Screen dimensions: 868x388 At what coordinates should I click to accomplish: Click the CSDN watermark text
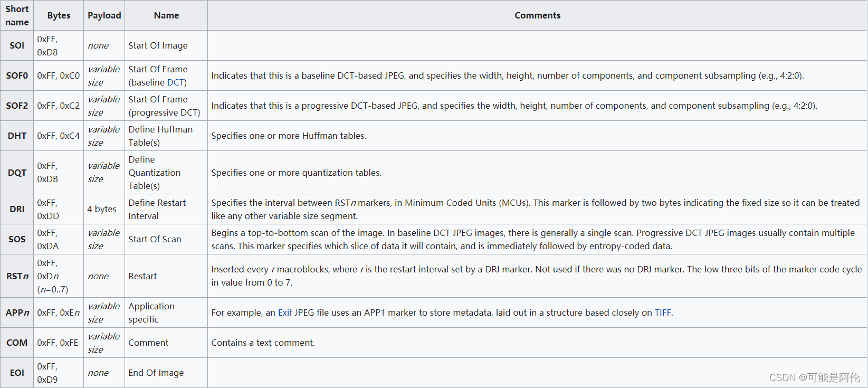814,377
